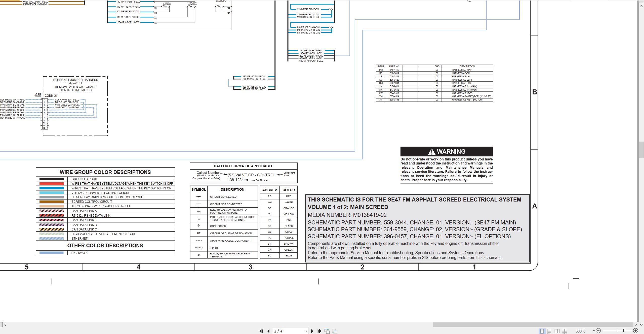
Task: Select continuous page scrolling layout
Action: [549, 331]
